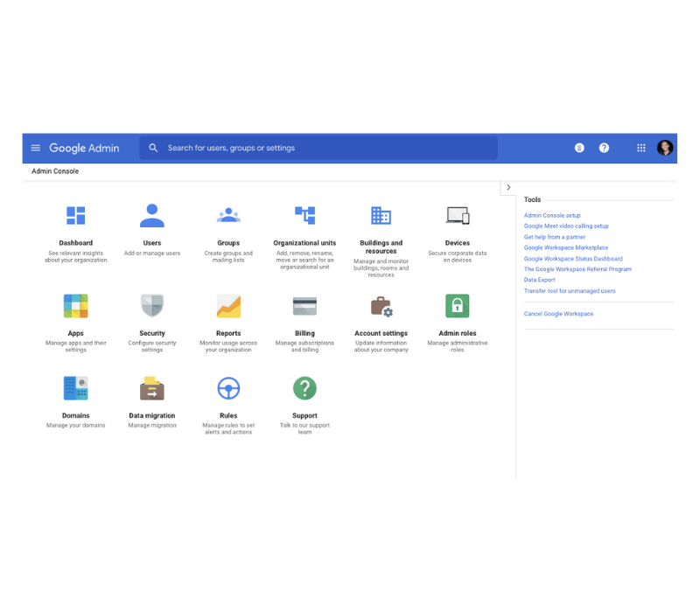Open Buildings and resources icon
700x612 pixels.
[x=381, y=215]
